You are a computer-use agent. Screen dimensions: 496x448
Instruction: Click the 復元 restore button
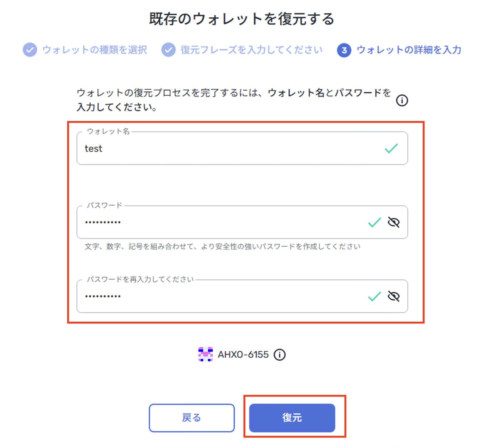(x=292, y=418)
